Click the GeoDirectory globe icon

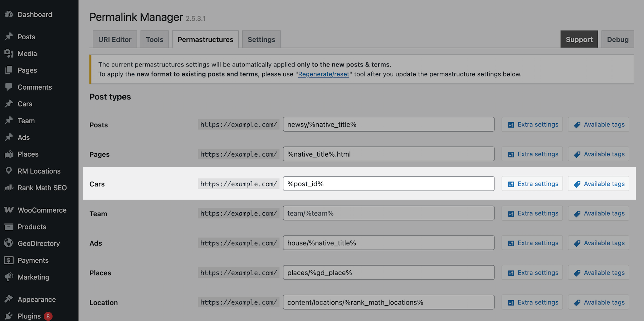pos(9,243)
